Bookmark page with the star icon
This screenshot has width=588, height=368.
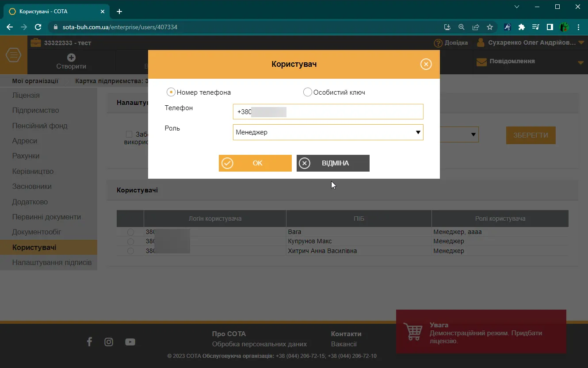[490, 27]
